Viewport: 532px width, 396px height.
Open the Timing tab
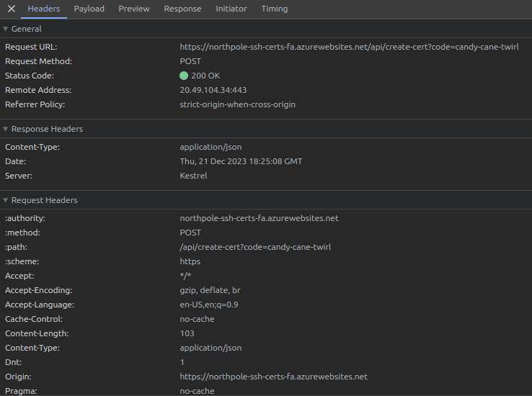click(274, 9)
